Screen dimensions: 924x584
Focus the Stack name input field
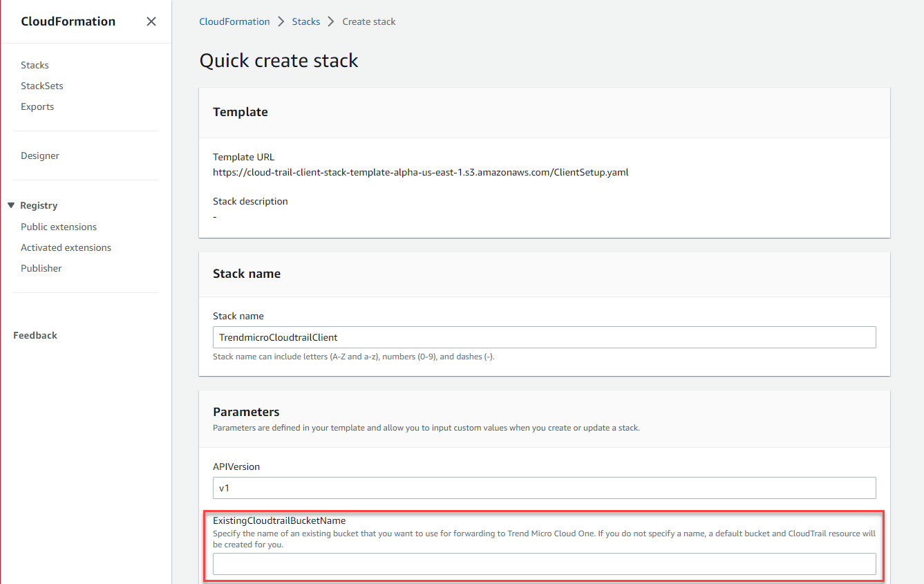click(544, 337)
